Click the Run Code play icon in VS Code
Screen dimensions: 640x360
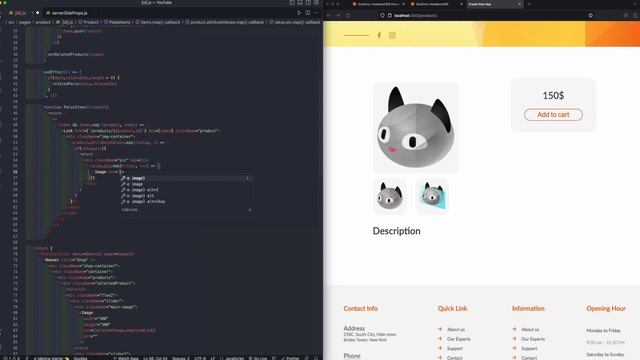pos(299,13)
